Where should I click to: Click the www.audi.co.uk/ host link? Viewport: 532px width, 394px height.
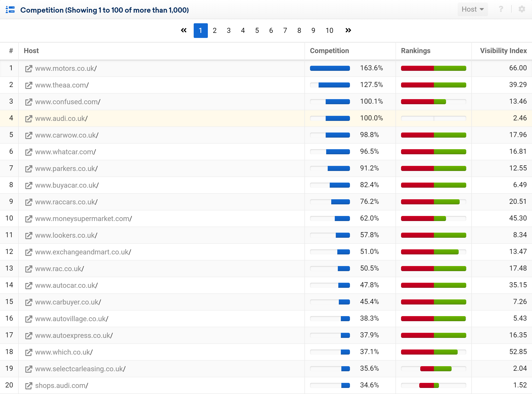61,119
